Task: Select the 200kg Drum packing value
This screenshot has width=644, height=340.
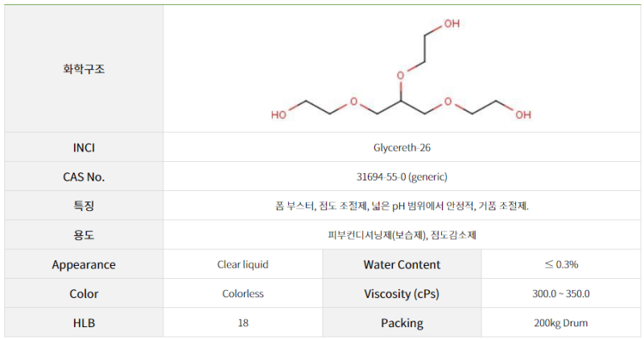Action: pos(561,323)
